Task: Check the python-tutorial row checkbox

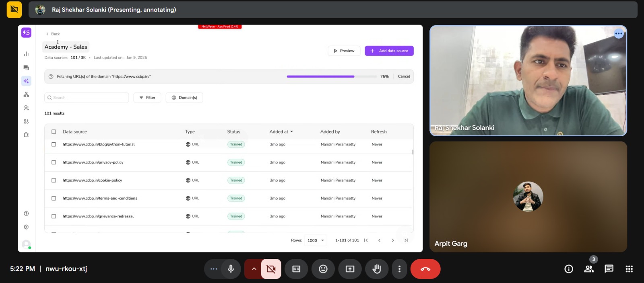Action: [54, 144]
